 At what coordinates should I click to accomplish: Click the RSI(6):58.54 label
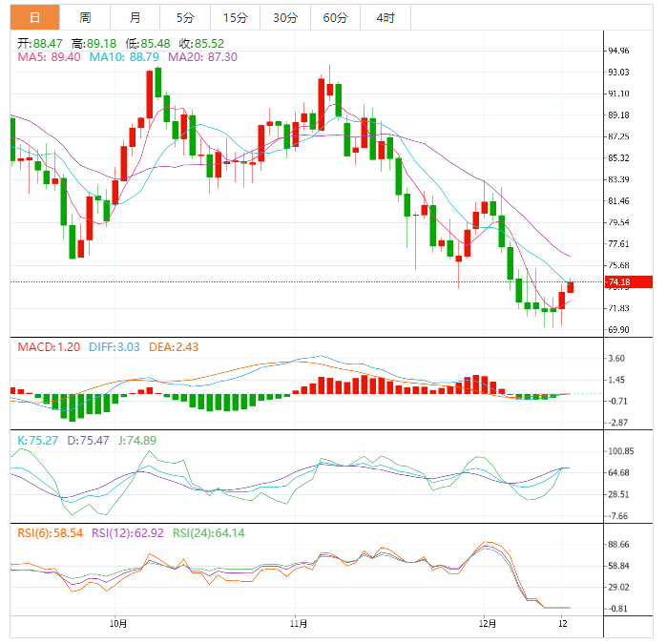coord(51,532)
